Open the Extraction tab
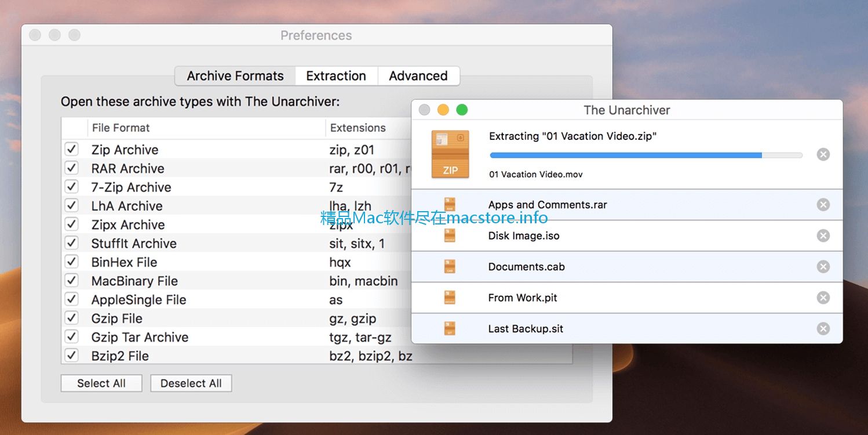The height and width of the screenshot is (435, 868). 336,76
